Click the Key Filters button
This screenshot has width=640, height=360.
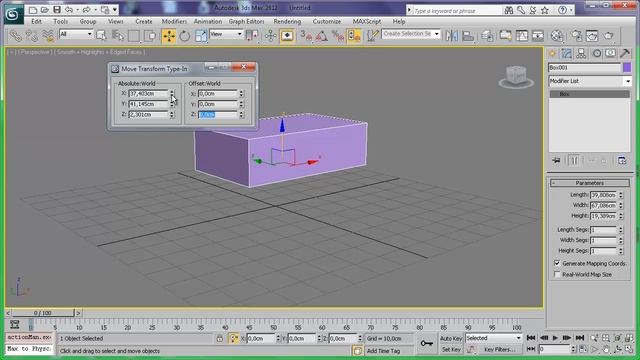coord(500,349)
